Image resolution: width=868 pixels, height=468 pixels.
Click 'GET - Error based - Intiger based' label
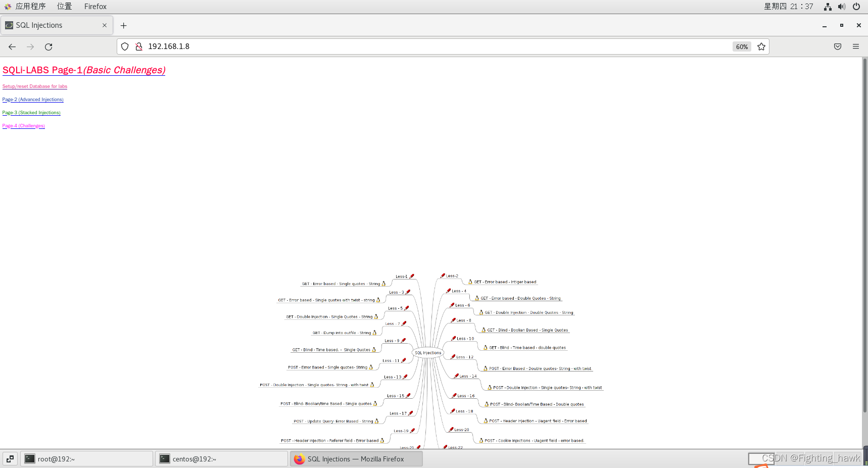point(505,282)
